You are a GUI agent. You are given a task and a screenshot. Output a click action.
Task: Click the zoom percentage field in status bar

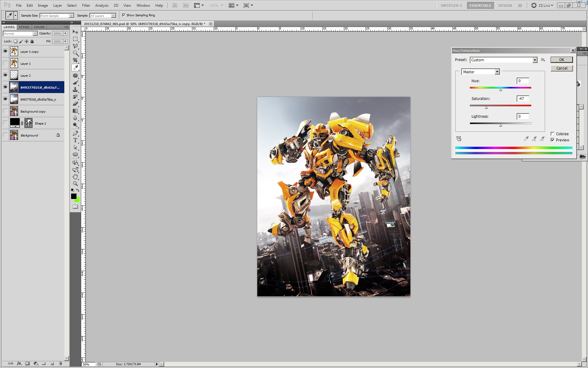(x=89, y=364)
